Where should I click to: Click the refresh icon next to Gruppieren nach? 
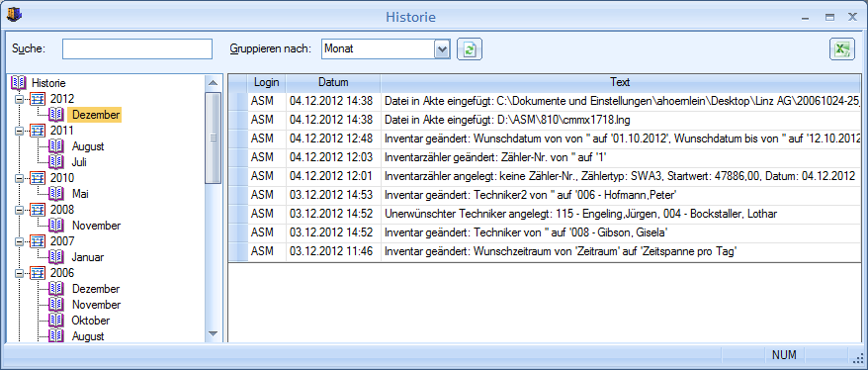point(470,49)
